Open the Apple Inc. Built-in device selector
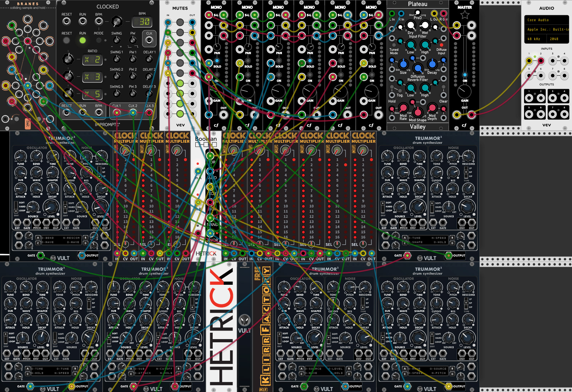The image size is (572, 392). (547, 29)
